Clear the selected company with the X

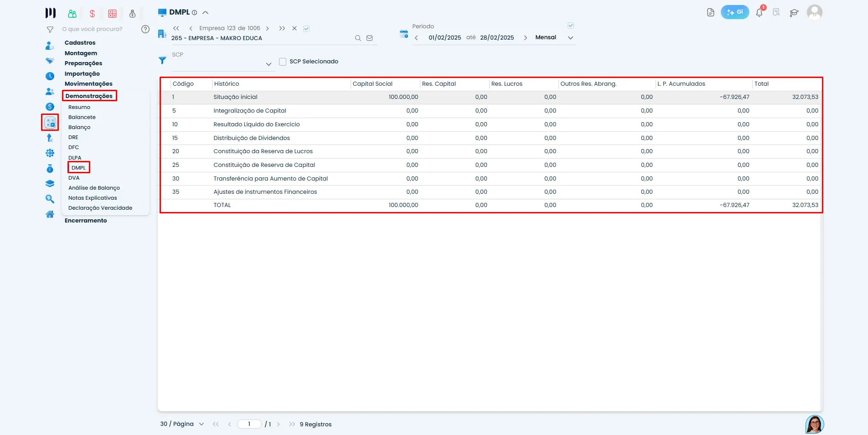point(294,28)
